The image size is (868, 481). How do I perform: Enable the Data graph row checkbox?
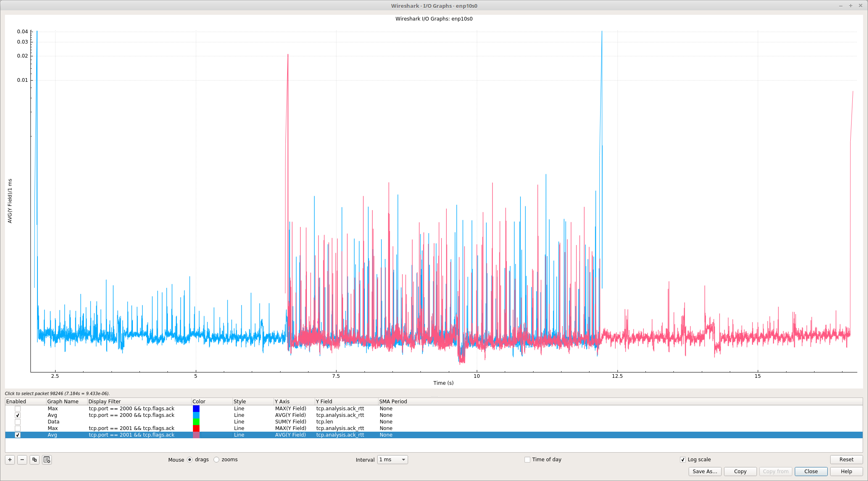tap(18, 422)
